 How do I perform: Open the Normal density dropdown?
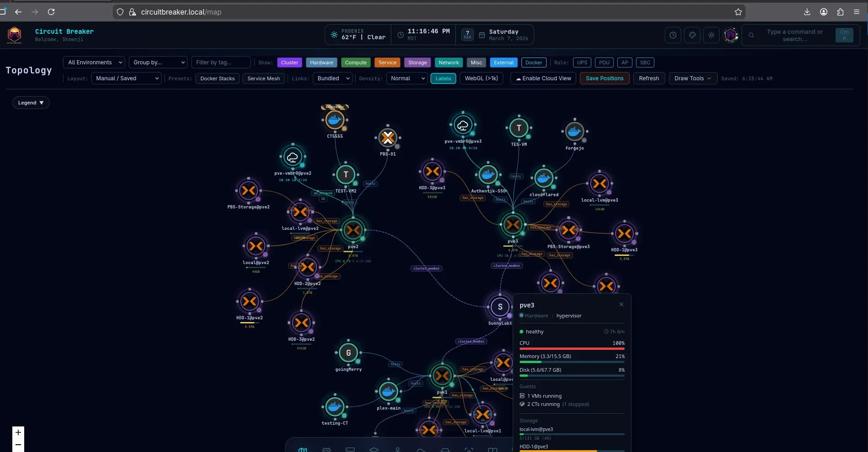407,78
